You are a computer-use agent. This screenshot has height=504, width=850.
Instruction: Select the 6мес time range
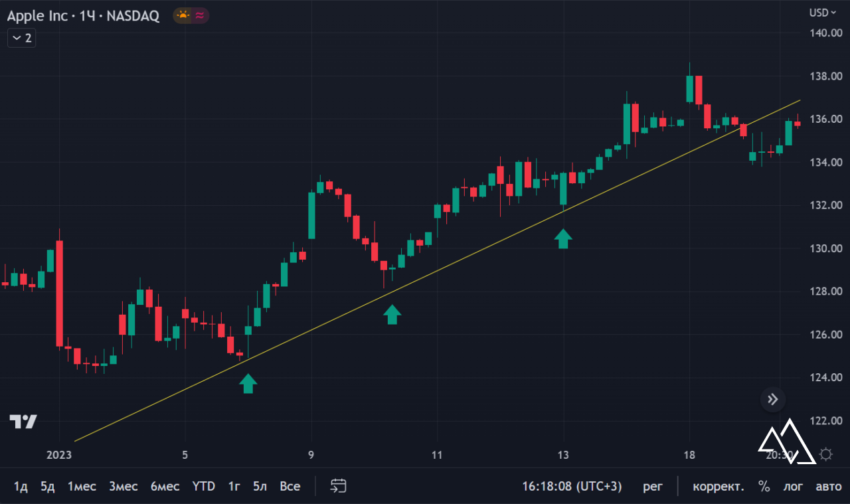pyautogui.click(x=165, y=486)
